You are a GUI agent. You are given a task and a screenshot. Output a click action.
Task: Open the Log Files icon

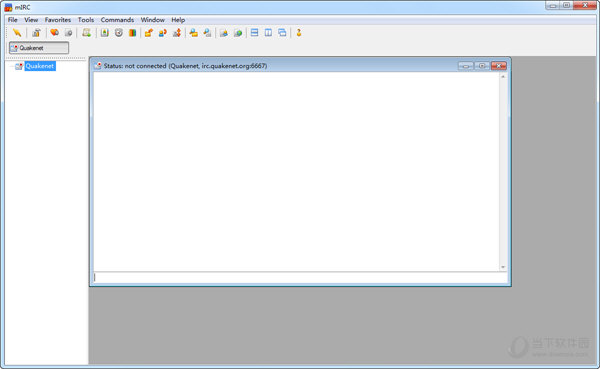(x=207, y=33)
